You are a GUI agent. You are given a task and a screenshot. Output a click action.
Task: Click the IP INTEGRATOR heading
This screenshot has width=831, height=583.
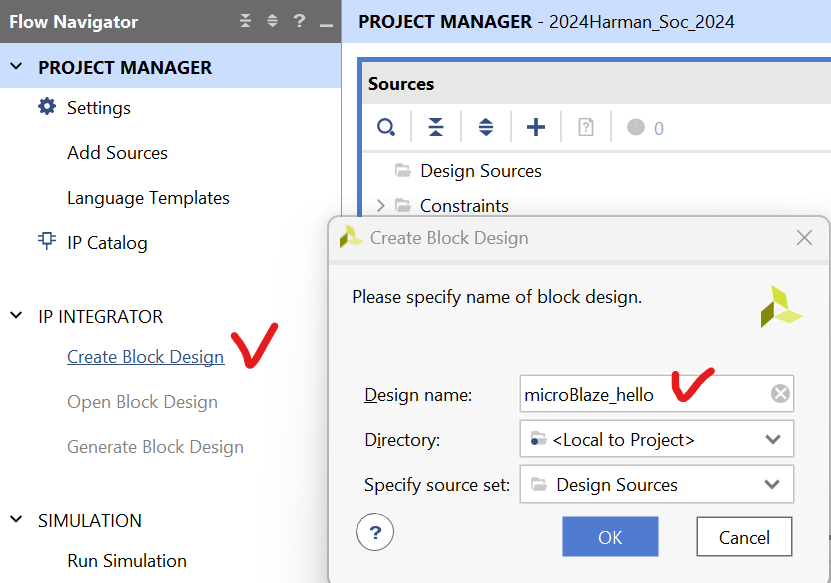click(x=101, y=316)
